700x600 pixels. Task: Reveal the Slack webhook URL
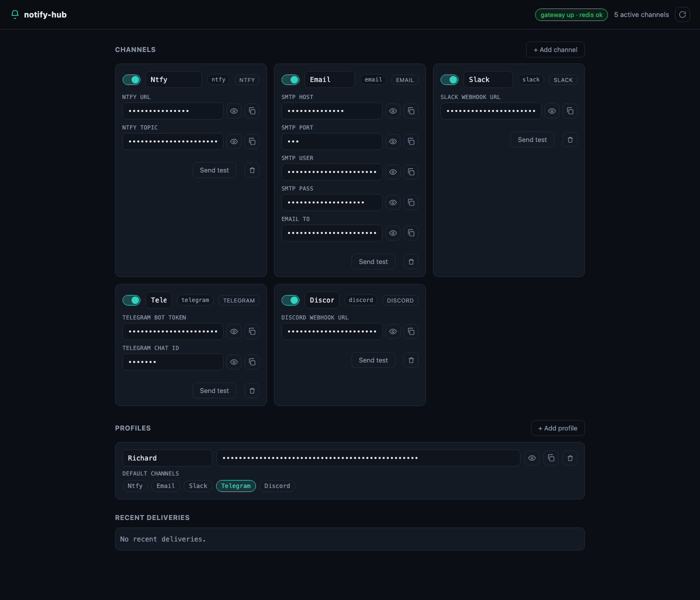552,111
